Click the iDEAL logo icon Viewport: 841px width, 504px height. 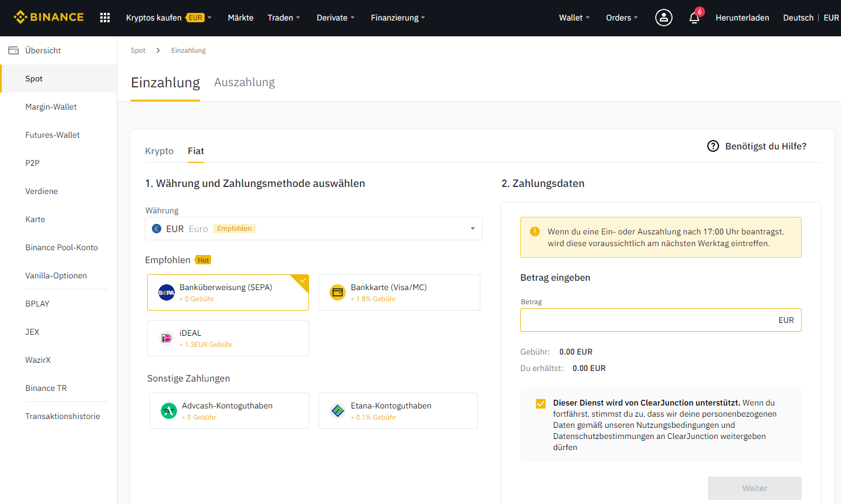[167, 338]
